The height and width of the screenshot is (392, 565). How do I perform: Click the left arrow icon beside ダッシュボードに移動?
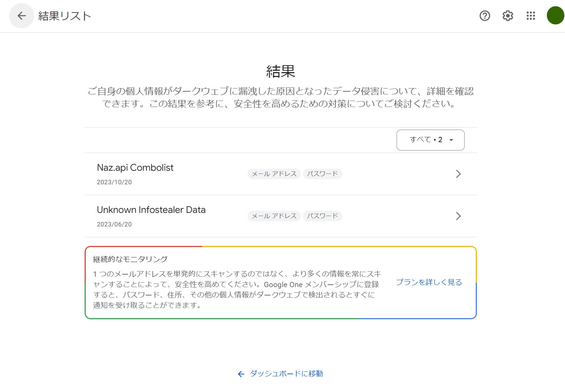click(241, 374)
